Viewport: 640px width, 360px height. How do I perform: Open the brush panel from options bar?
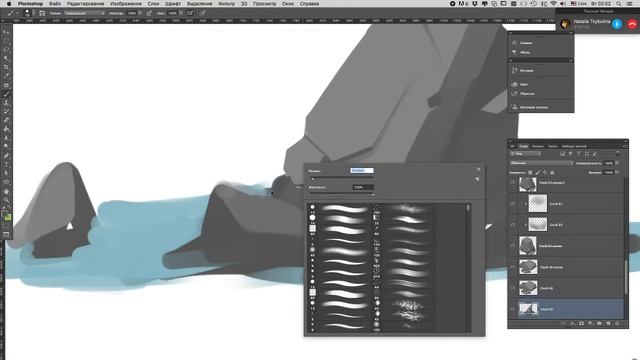[42, 13]
